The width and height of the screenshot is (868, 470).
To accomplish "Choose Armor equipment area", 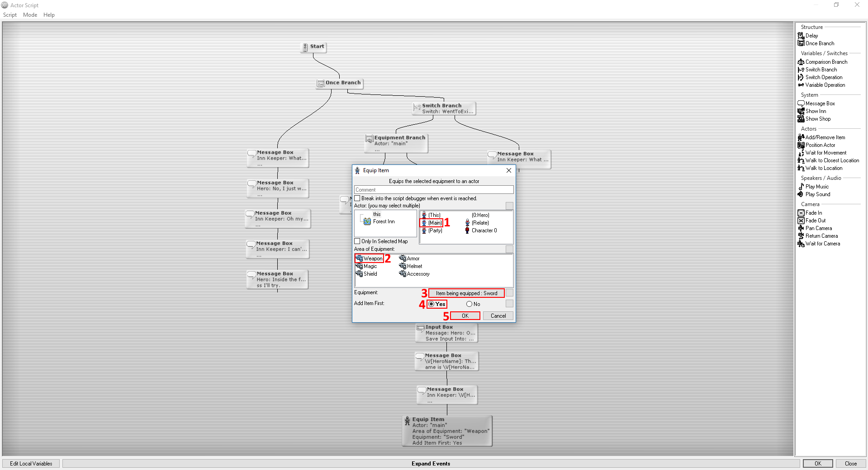I will [x=409, y=258].
